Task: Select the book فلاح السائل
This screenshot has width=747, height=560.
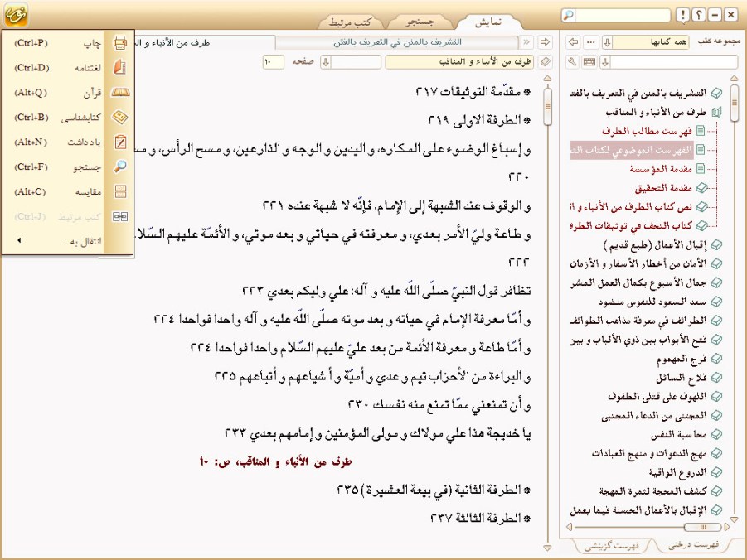Action: (x=682, y=378)
